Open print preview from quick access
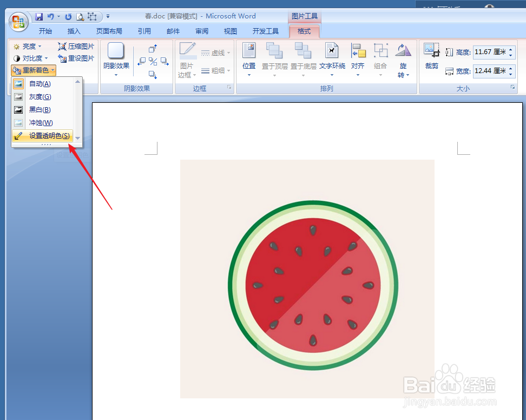 pos(80,16)
